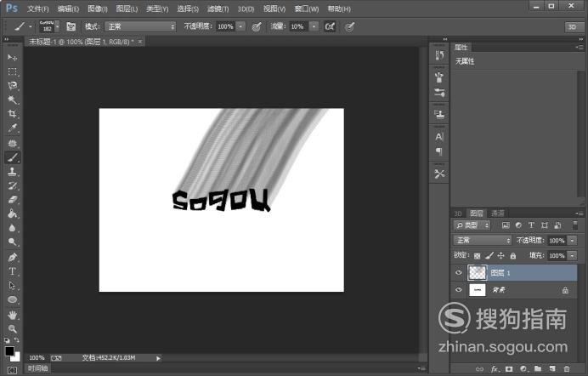Open the Brush panel toggle icon
This screenshot has height=376, width=588.
71,26
